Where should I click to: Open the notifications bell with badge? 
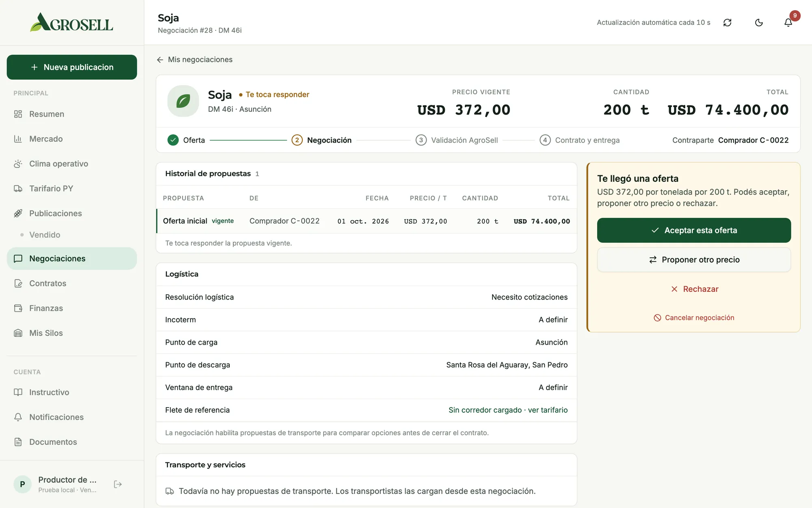click(x=788, y=22)
